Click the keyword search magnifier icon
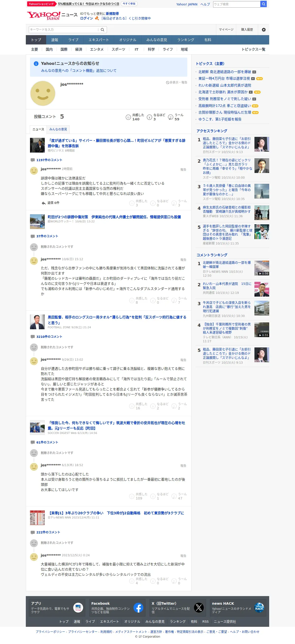 pos(102,30)
